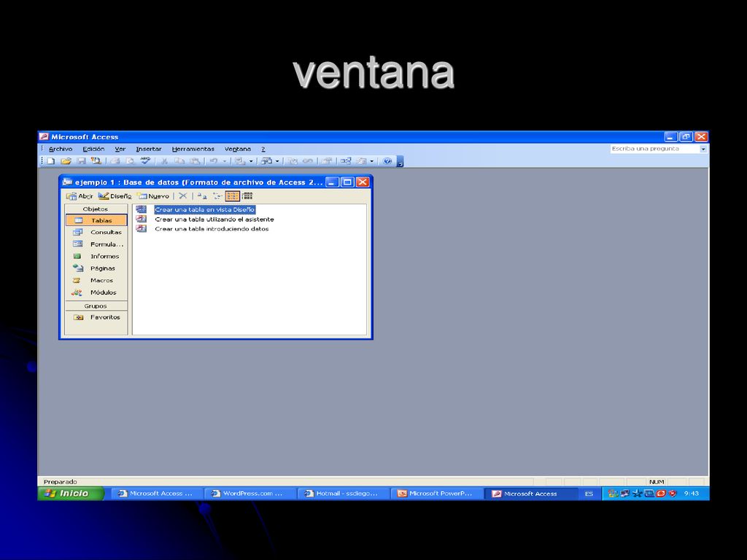Click the ES language indicator in taskbar
This screenshot has width=747, height=560.
pos(589,494)
